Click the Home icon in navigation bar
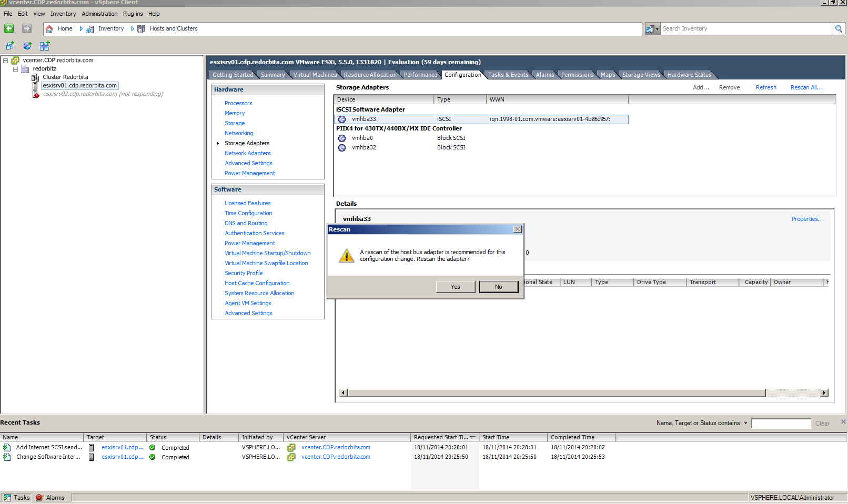This screenshot has width=848, height=504. 49,29
